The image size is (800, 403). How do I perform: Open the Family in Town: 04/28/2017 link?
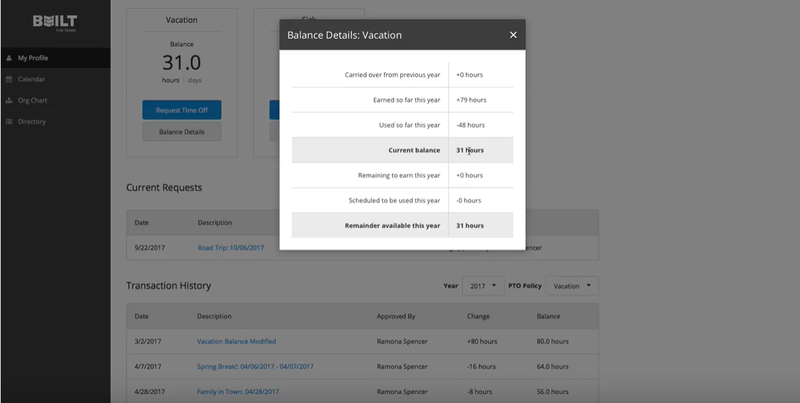[238, 392]
